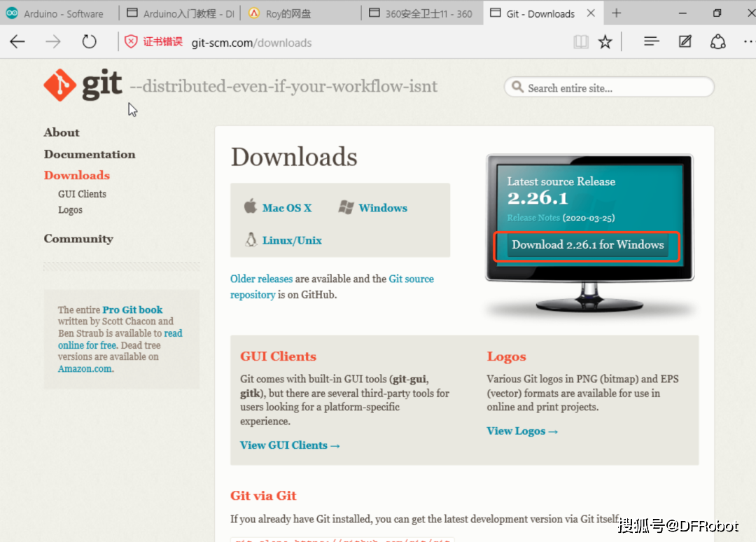Click the "--distributed-even-if-your-workflow-isnt" tagline
The image size is (756, 542).
pos(284,86)
